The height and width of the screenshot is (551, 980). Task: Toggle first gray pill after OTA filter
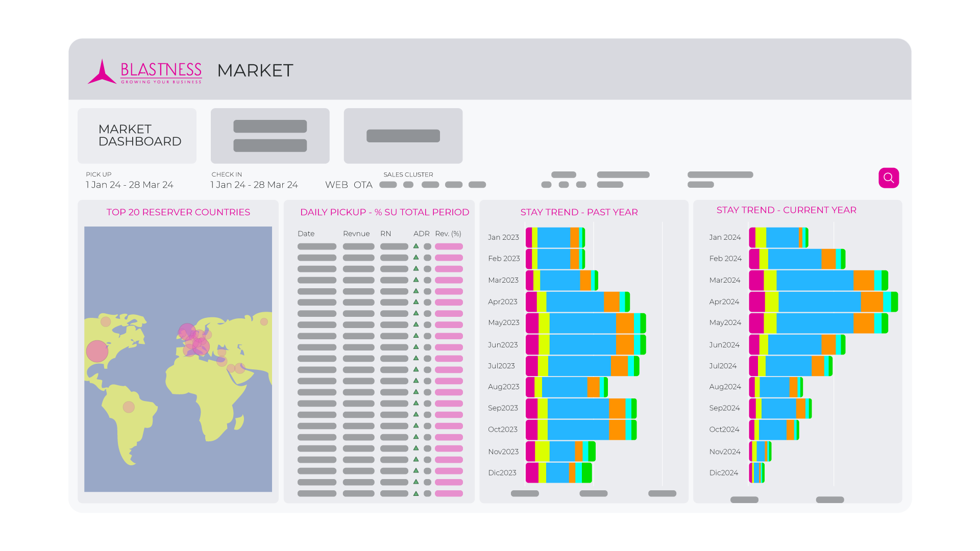tap(388, 185)
